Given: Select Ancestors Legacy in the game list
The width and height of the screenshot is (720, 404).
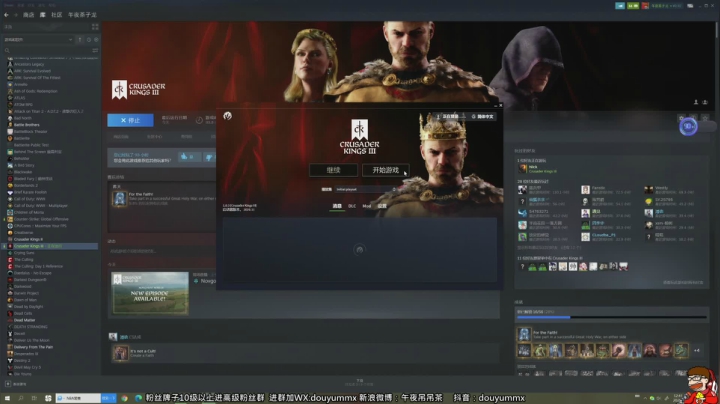Looking at the screenshot, I should (x=29, y=64).
